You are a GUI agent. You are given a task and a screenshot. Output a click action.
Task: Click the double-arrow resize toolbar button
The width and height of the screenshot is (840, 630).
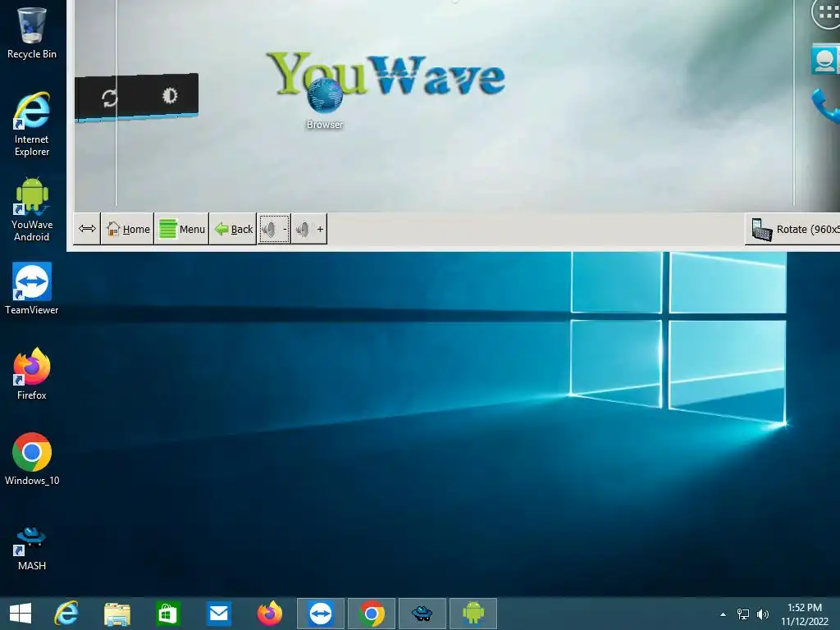87,230
